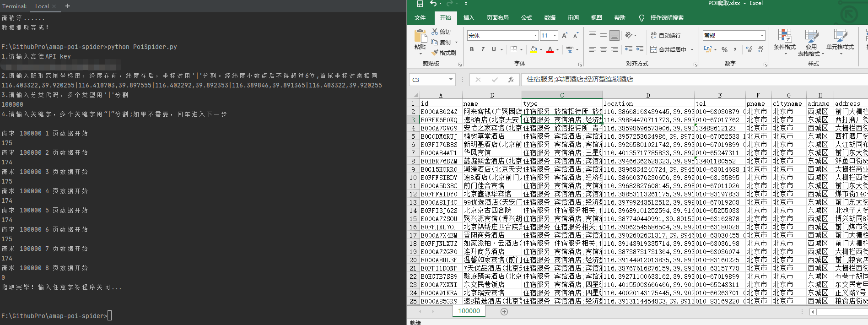Select the 100000 sheet tab

(x=469, y=311)
